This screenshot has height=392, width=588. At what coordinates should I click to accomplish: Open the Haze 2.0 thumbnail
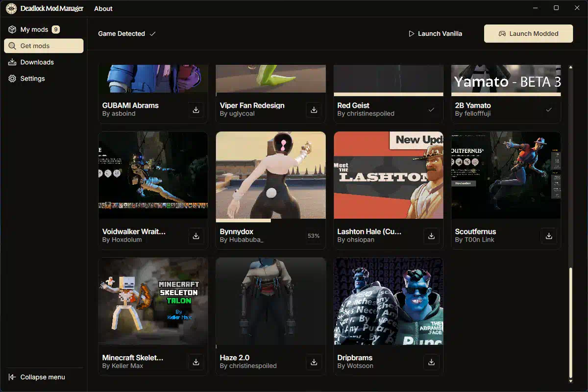click(x=271, y=301)
